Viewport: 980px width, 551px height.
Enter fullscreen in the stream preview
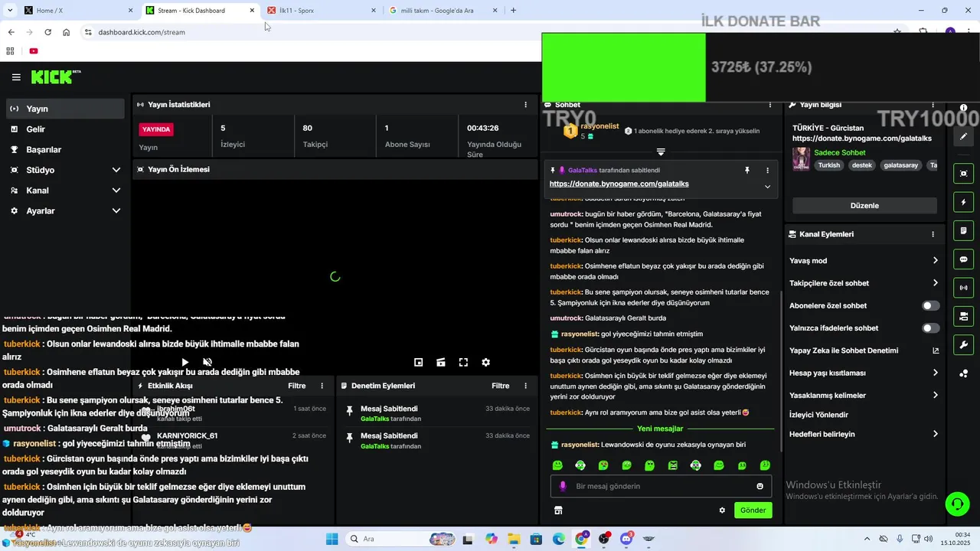[x=463, y=362]
